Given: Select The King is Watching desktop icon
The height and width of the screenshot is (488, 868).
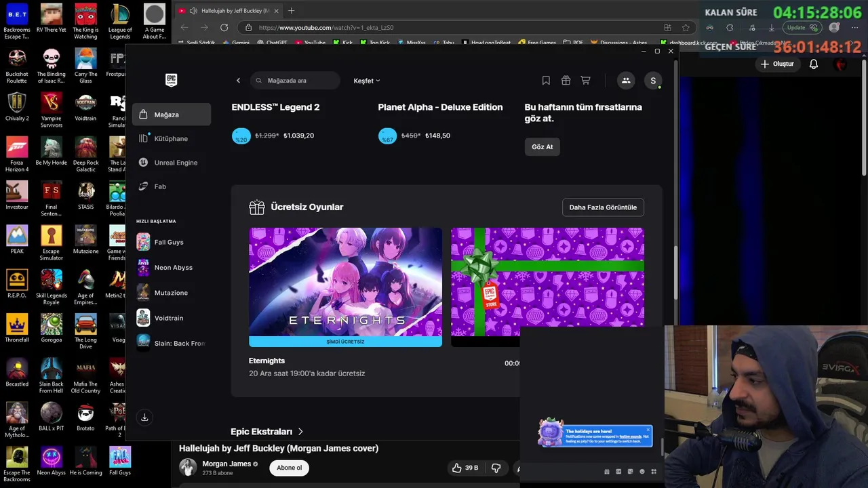Looking at the screenshot, I should point(85,22).
